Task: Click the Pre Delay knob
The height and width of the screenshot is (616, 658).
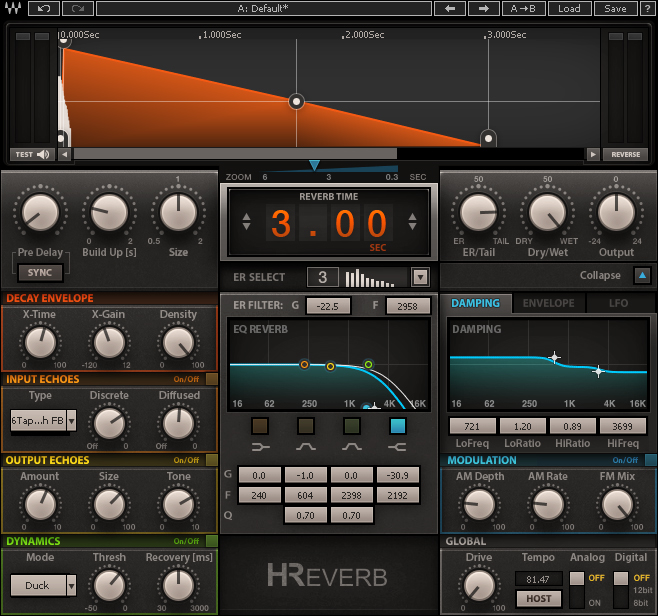Action: pyautogui.click(x=40, y=213)
